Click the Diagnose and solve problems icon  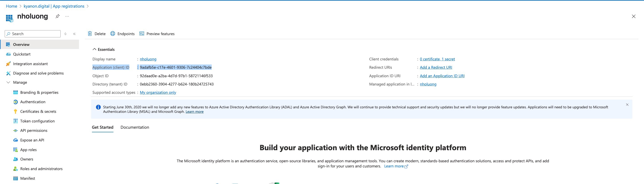coord(8,73)
